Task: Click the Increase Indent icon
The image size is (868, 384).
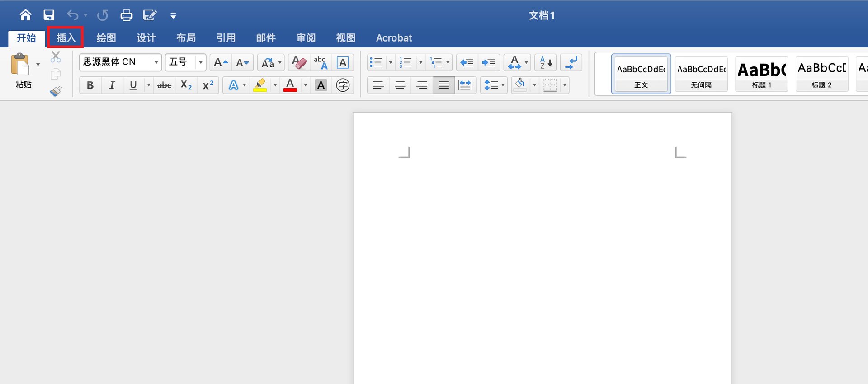Action: coord(489,62)
